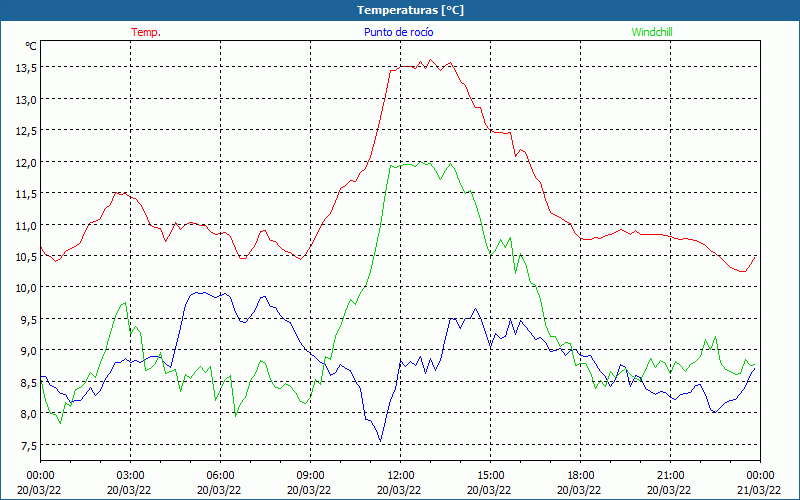Click the 9,5 y-axis value
800x500 pixels.
[29, 320]
